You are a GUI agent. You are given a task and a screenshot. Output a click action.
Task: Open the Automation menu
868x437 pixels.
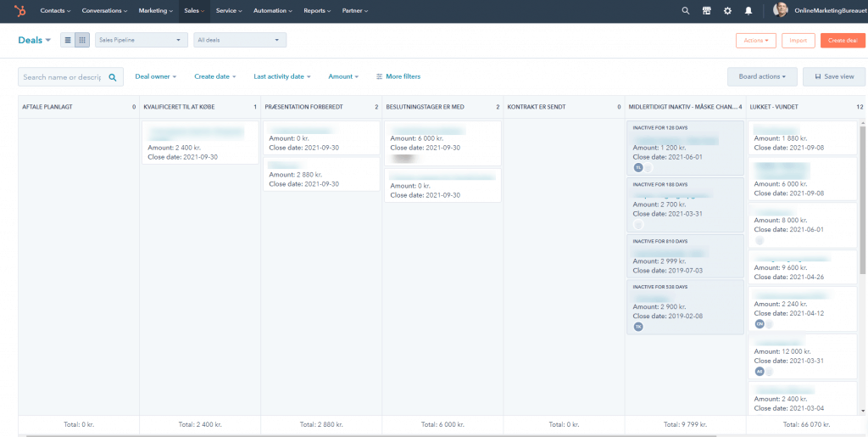tap(273, 10)
